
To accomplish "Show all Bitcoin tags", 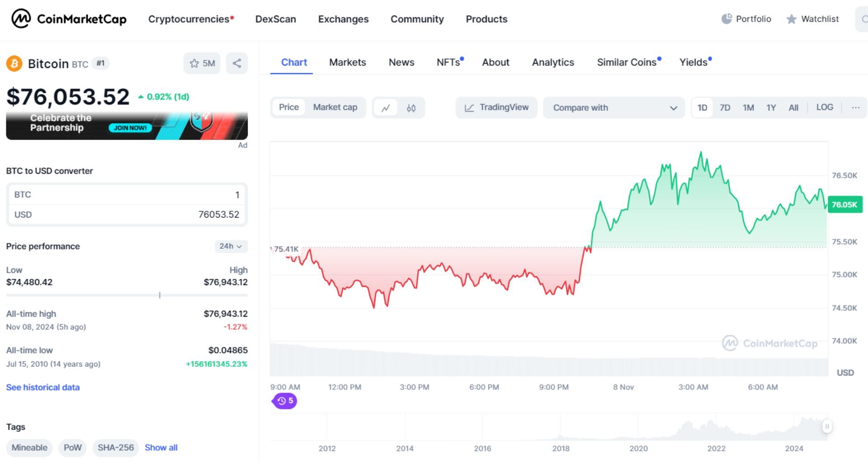I will tap(160, 447).
